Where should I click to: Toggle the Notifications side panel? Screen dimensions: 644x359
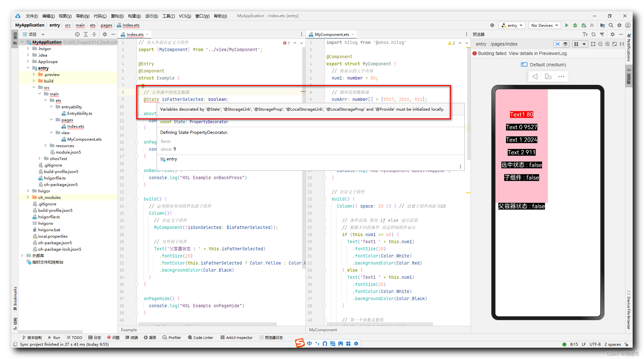[x=629, y=48]
